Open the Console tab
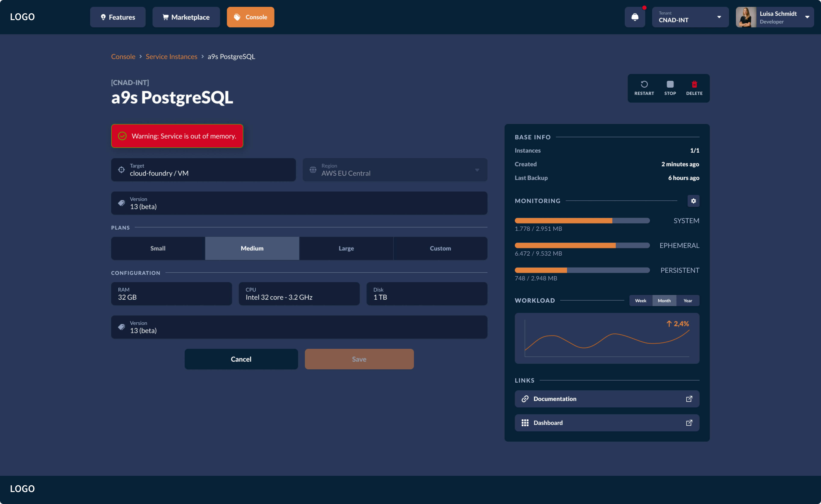The height and width of the screenshot is (504, 821). point(250,17)
